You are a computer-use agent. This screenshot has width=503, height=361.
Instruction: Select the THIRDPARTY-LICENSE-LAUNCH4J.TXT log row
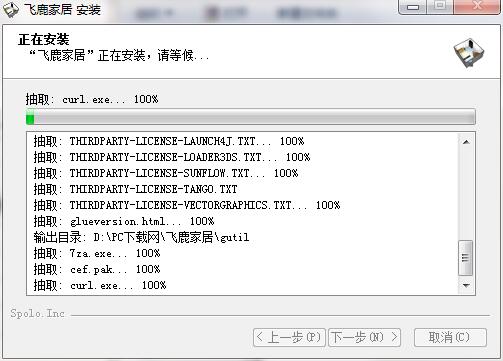click(169, 141)
